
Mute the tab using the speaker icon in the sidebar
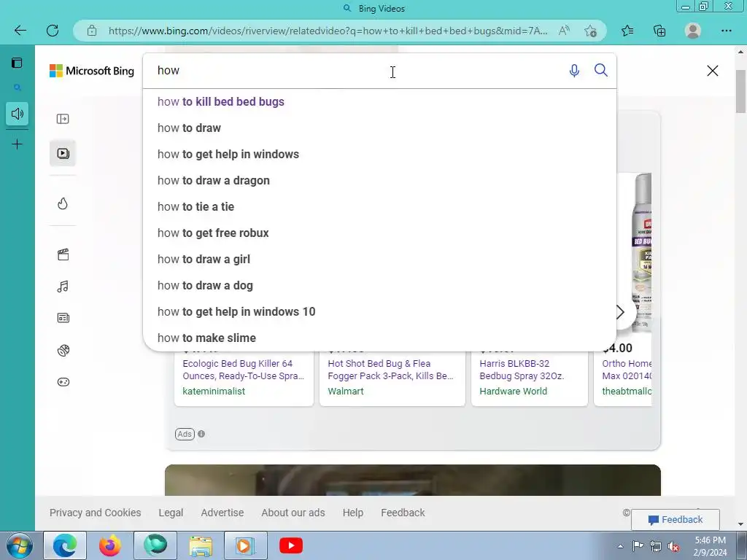coord(18,114)
